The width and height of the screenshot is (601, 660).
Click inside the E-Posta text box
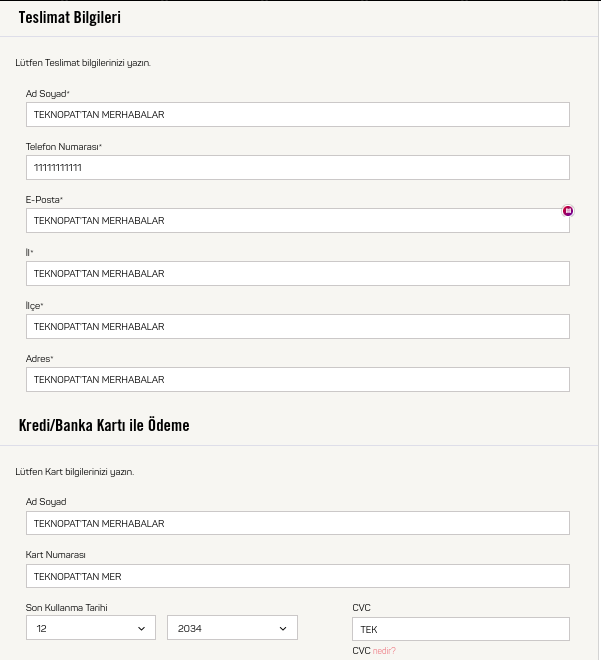point(298,220)
